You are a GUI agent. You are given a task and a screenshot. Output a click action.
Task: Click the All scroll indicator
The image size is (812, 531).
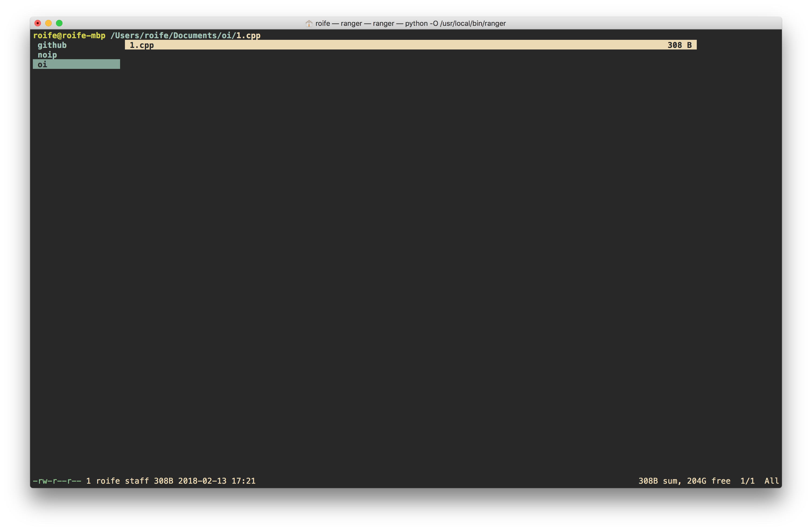coord(771,481)
